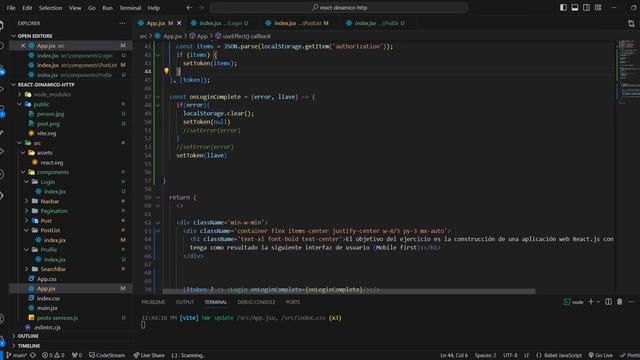The height and width of the screenshot is (360, 640).
Task: Switch to the Problems panel tab
Action: click(x=153, y=302)
